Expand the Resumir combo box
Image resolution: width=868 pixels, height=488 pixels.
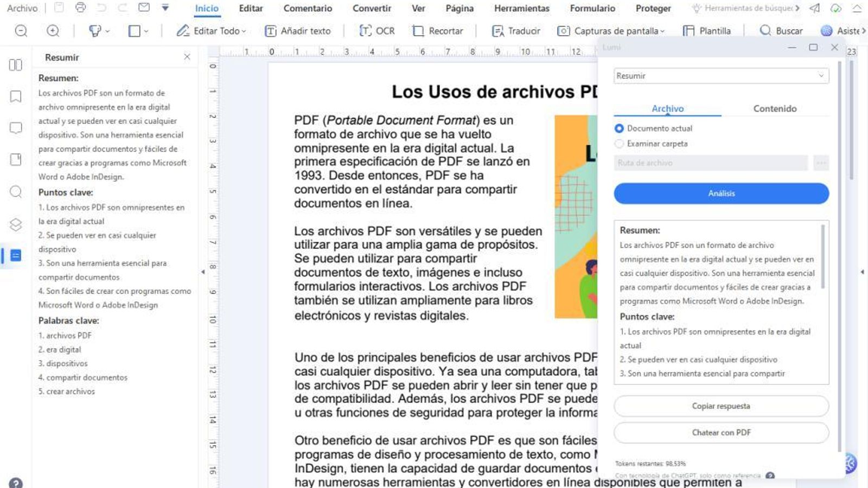click(721, 76)
